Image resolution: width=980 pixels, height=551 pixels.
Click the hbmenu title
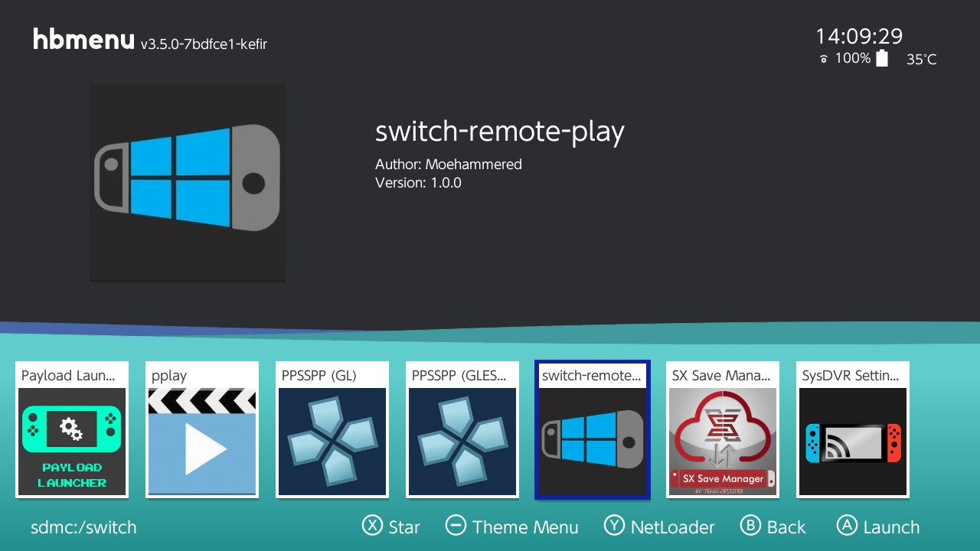tap(83, 39)
